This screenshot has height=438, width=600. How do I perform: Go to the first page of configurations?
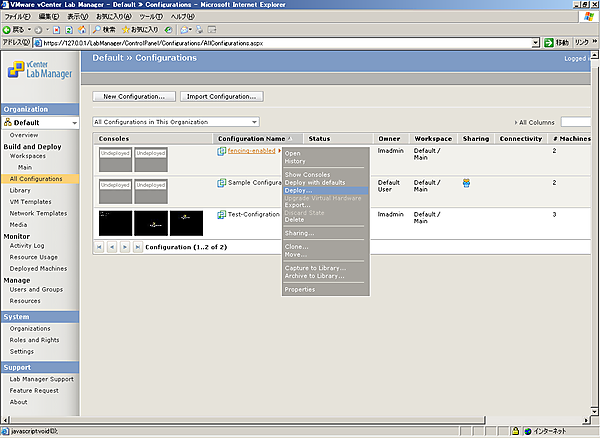[100, 246]
